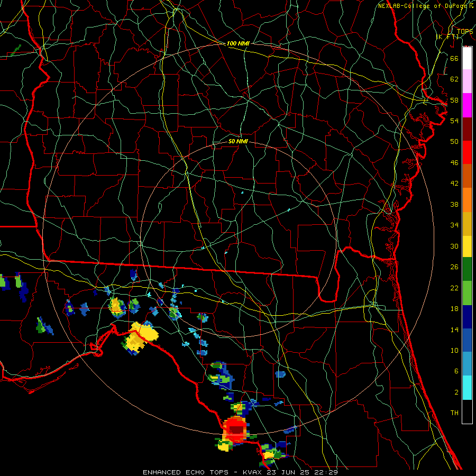Click the 100 NMI range ring label
The width and height of the screenshot is (476, 476).
point(238,44)
